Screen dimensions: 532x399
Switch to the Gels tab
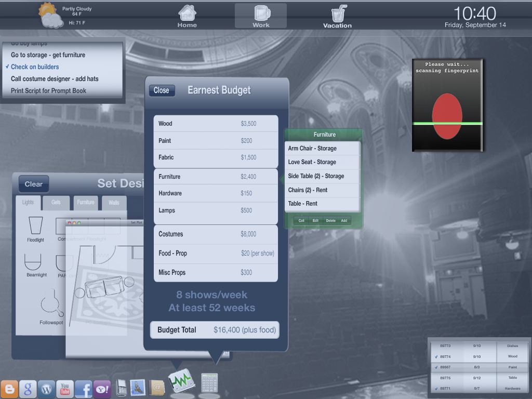[x=56, y=203]
